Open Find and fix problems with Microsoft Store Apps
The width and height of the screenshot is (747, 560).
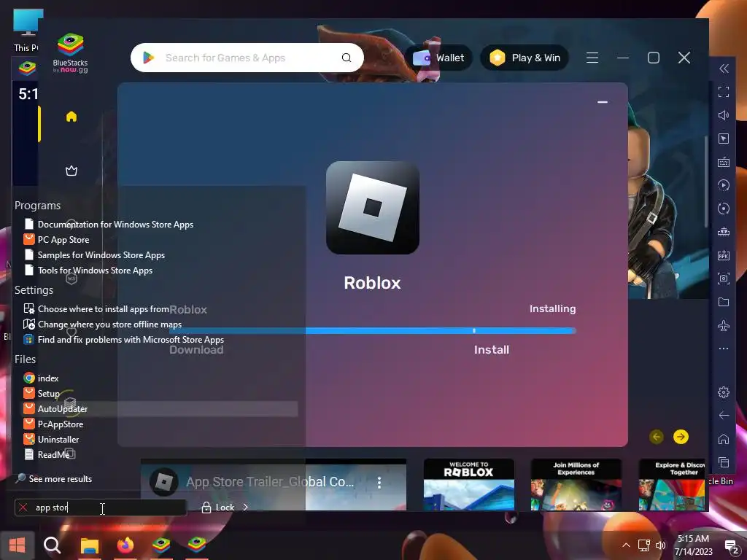click(x=131, y=340)
